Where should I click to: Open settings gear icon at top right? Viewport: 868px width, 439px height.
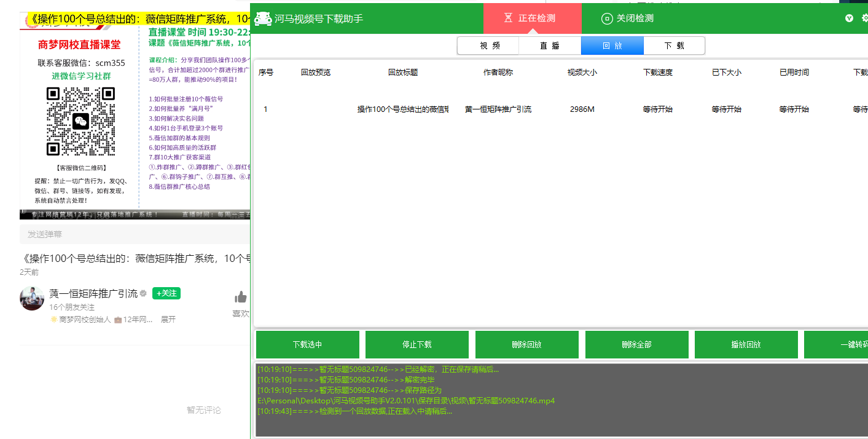tap(865, 18)
